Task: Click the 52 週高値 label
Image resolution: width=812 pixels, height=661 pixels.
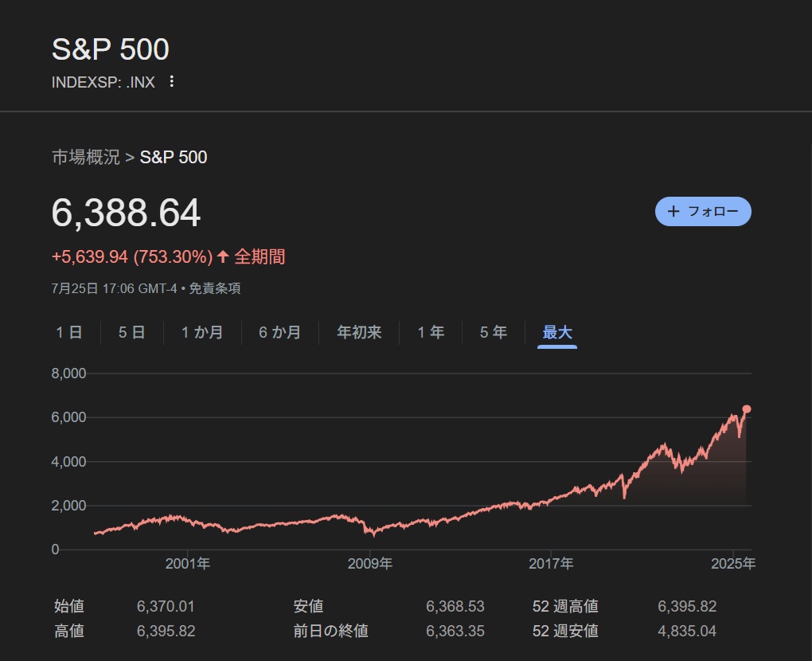Action: [x=565, y=606]
